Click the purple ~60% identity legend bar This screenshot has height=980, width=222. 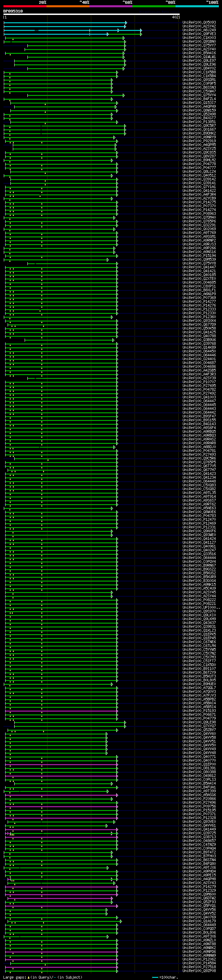pyautogui.click(x=111, y=6)
